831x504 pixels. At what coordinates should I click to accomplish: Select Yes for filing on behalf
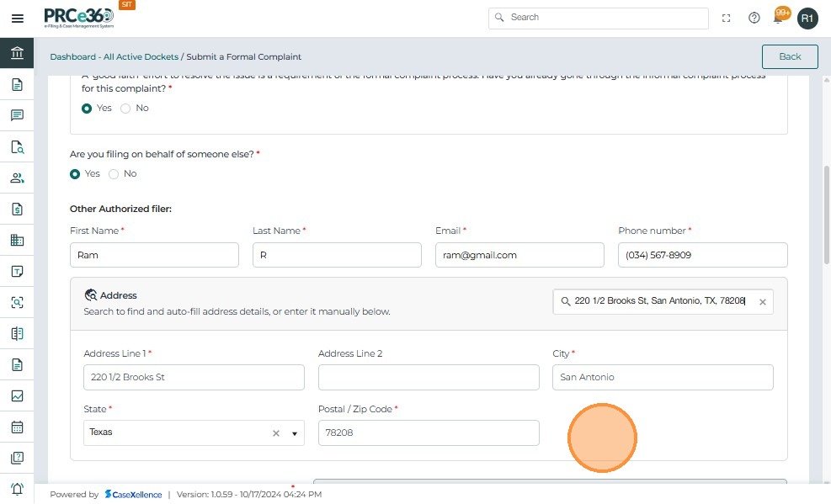[76, 174]
